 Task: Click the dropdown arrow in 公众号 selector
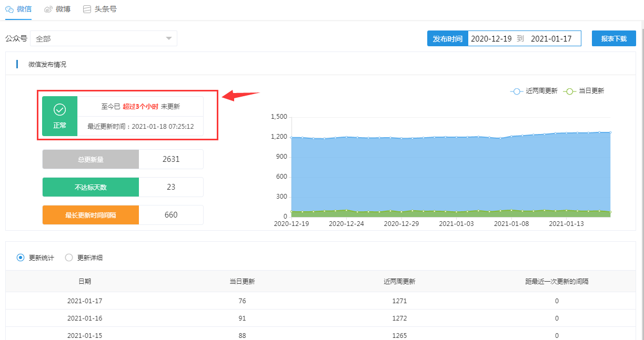[169, 38]
